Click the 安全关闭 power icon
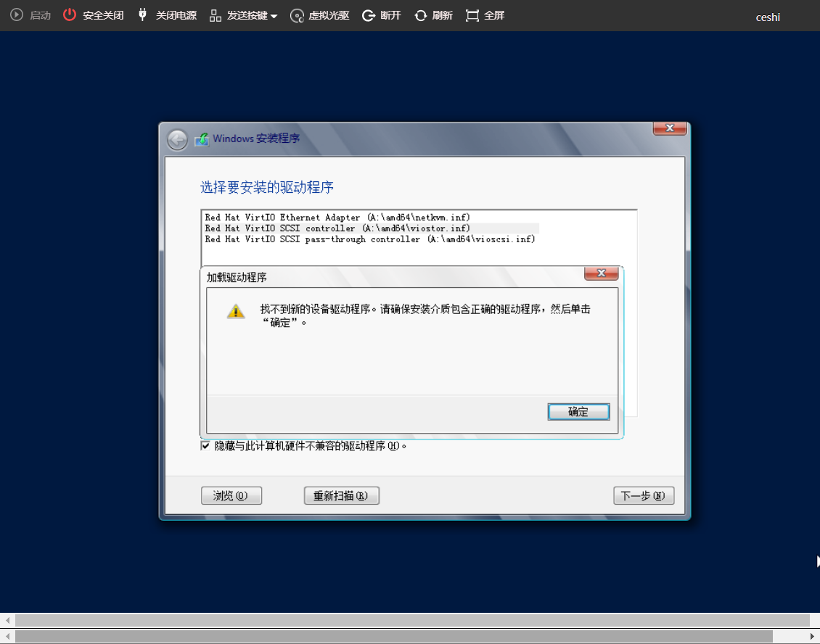The height and width of the screenshot is (644, 820). pyautogui.click(x=70, y=15)
